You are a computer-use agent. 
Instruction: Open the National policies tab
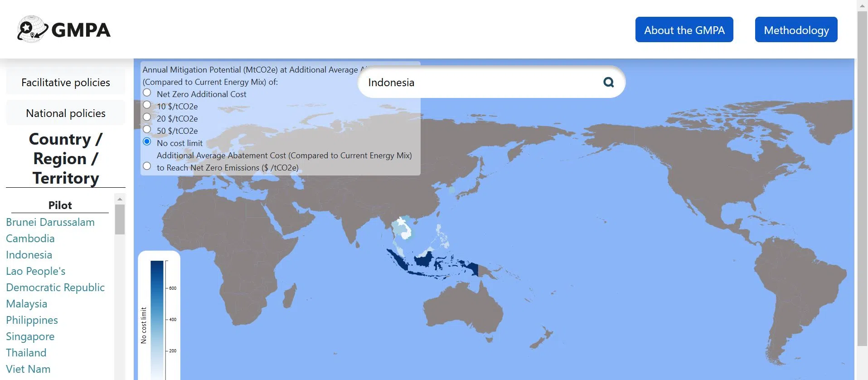pyautogui.click(x=66, y=113)
